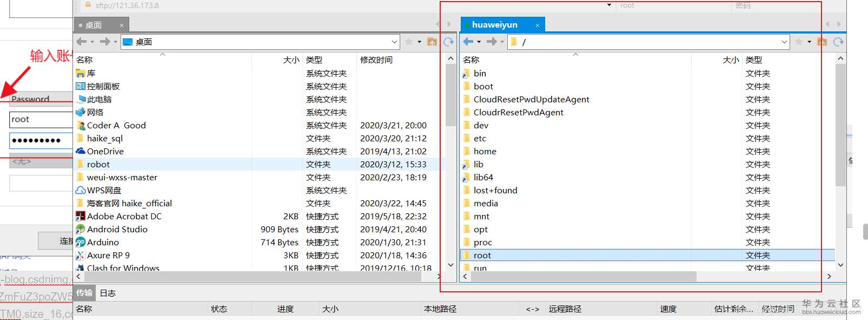The image size is (868, 320).
Task: Click the bookmark star in local pane
Action: 409,42
